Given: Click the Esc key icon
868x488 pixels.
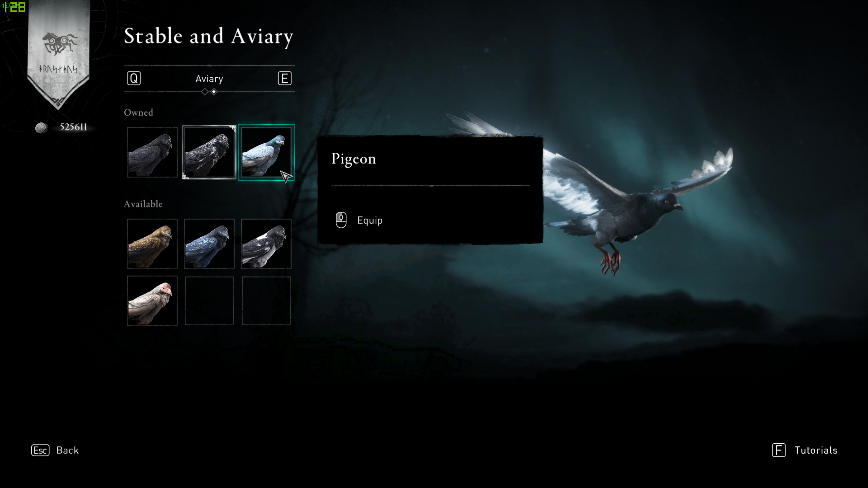Looking at the screenshot, I should (40, 450).
